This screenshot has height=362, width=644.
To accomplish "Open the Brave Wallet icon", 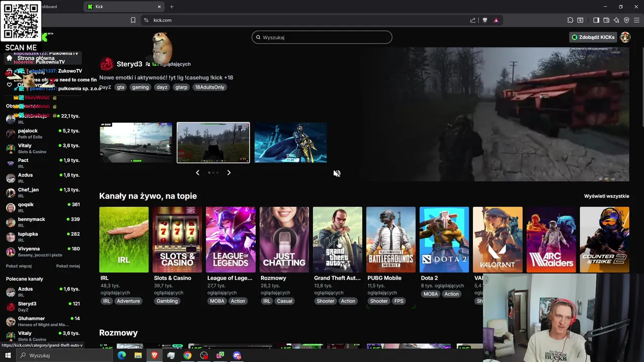I will [606, 20].
